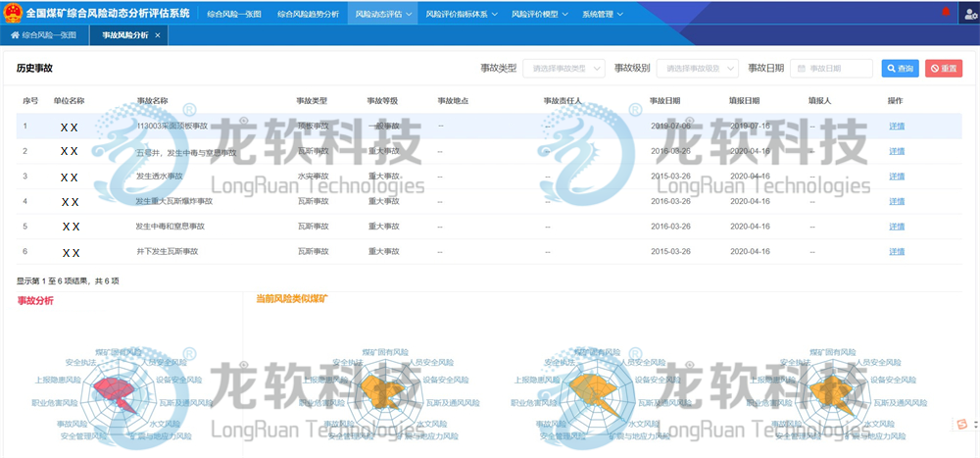The width and height of the screenshot is (980, 458).
Task: Click the 查询 search button
Action: (900, 69)
